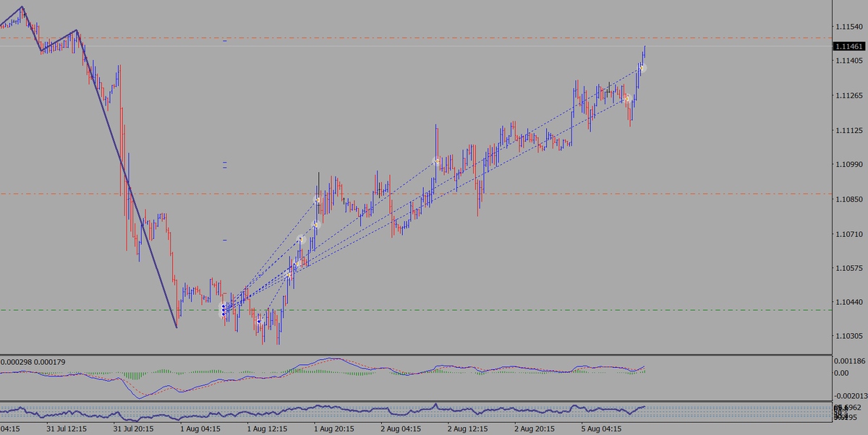Click the 2 Aug 04:15 time label
Screen dimensions: 868x435
402,428
